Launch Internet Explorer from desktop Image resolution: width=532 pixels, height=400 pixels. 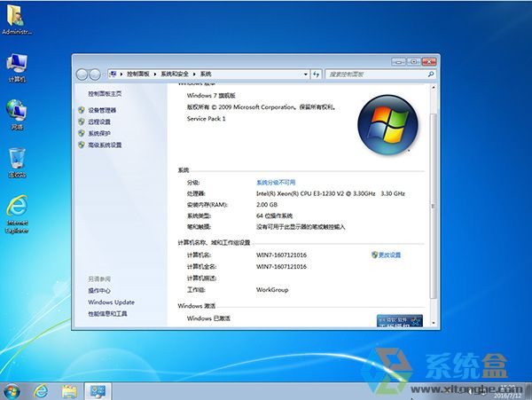17,214
